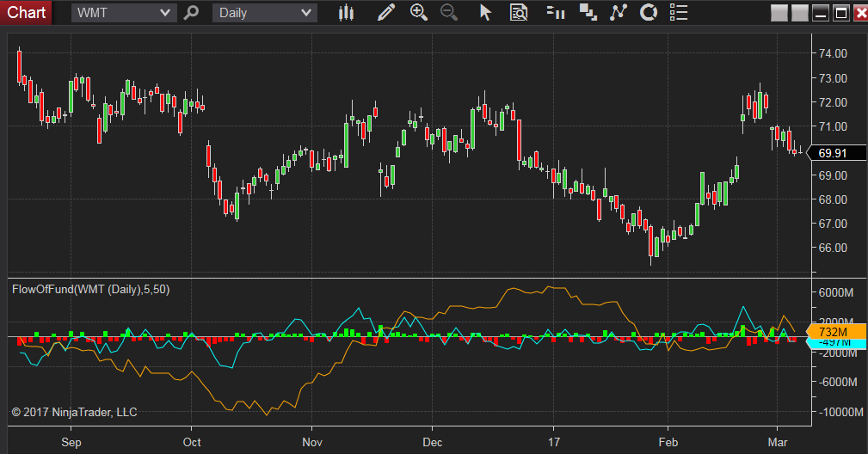
Task: Click the 69.91 current price marker
Action: (x=836, y=153)
